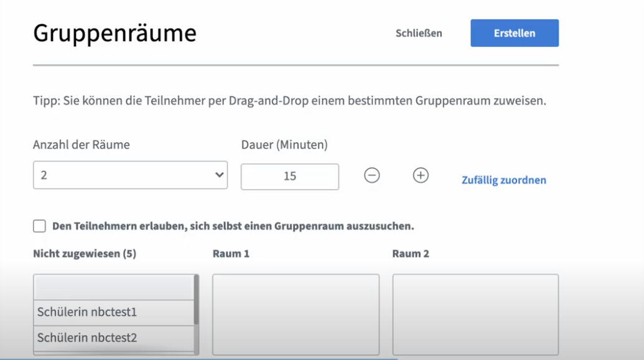The height and width of the screenshot is (360, 644).
Task: Enable participants choosing their own Gruppenraum
Action: click(x=39, y=226)
